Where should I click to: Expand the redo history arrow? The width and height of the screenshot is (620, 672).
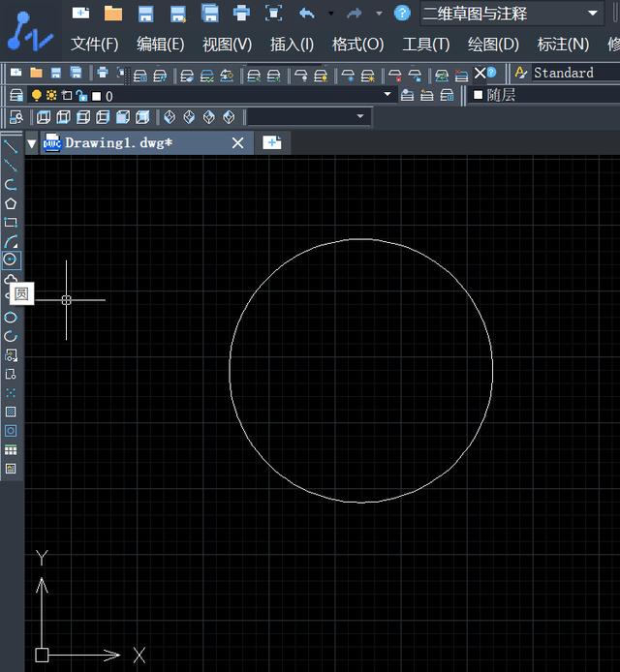[x=379, y=14]
